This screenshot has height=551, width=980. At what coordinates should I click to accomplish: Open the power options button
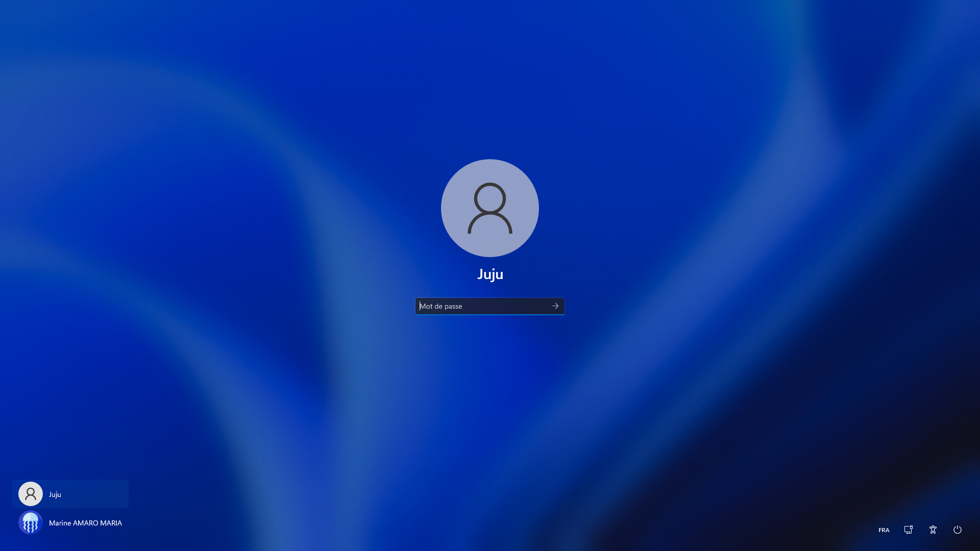tap(958, 530)
